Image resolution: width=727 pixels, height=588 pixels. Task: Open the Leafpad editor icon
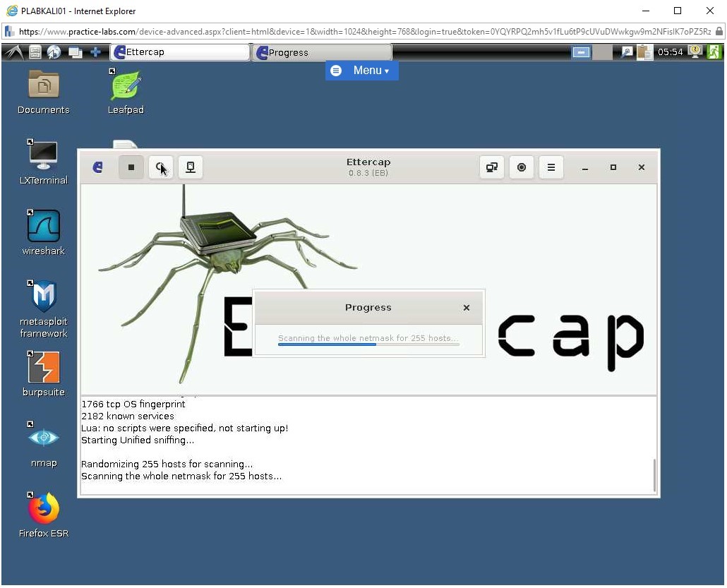(126, 87)
